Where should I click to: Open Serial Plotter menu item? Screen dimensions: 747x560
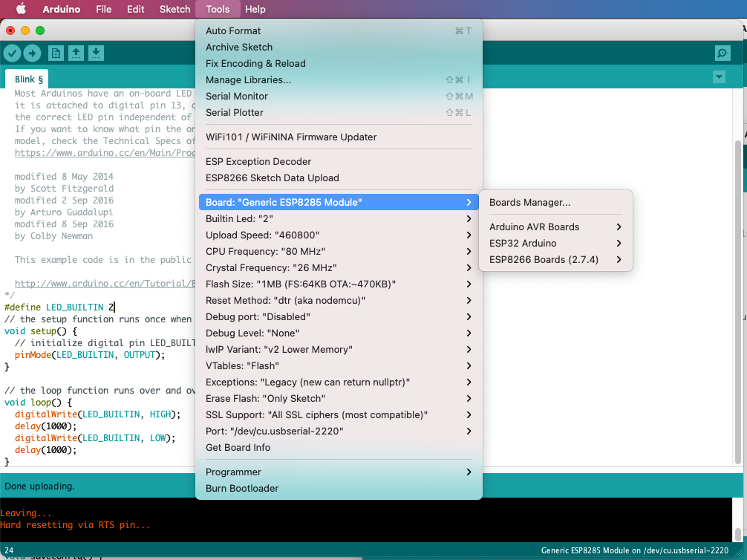pos(339,112)
